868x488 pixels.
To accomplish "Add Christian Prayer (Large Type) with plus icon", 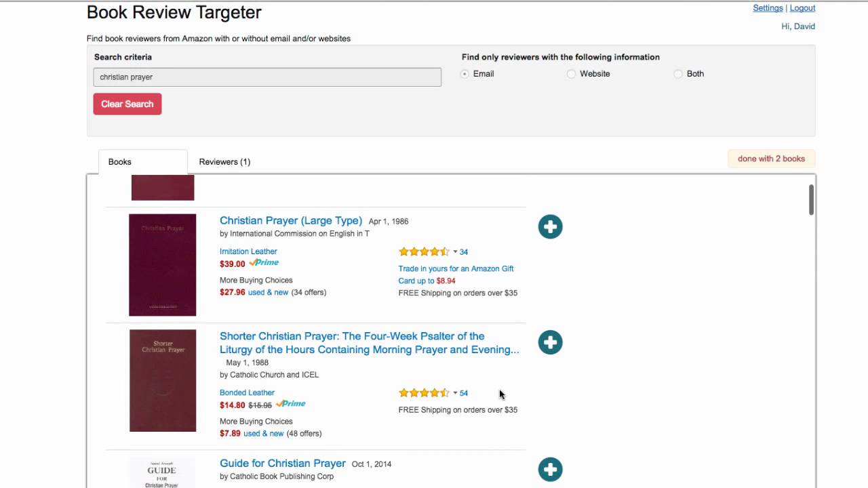I will tap(550, 226).
